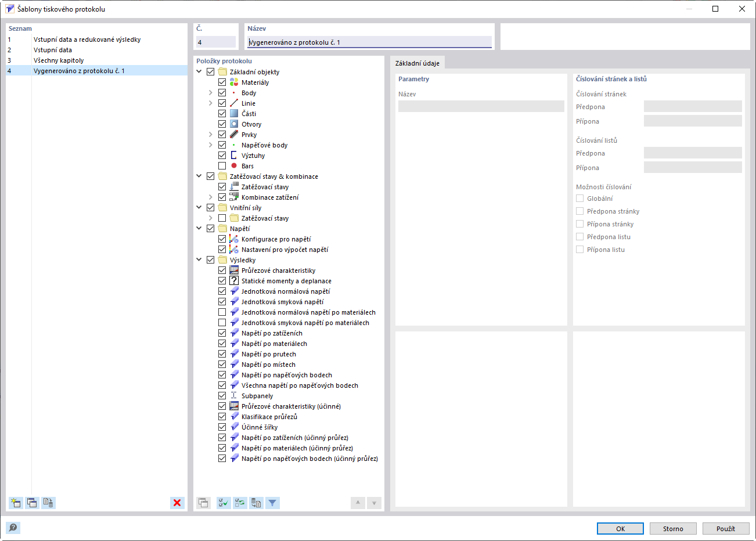
Task: Click the Linie diagonal line icon
Action: 234,103
